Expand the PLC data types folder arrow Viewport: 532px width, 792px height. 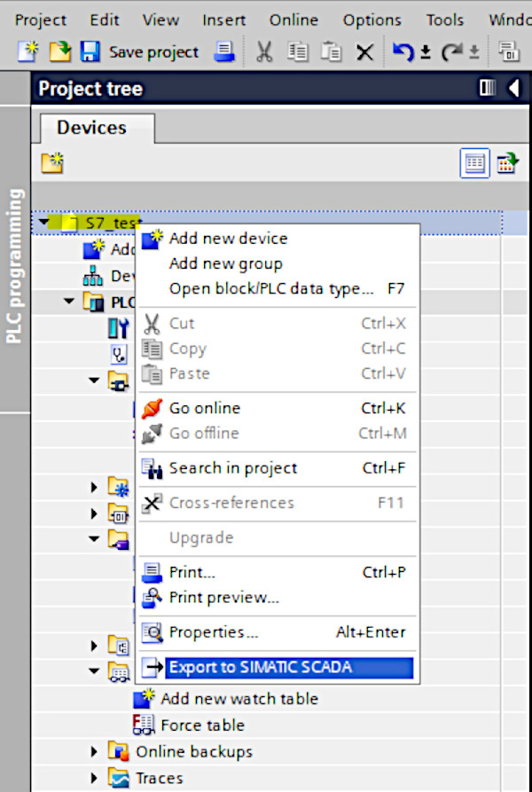coord(94,646)
